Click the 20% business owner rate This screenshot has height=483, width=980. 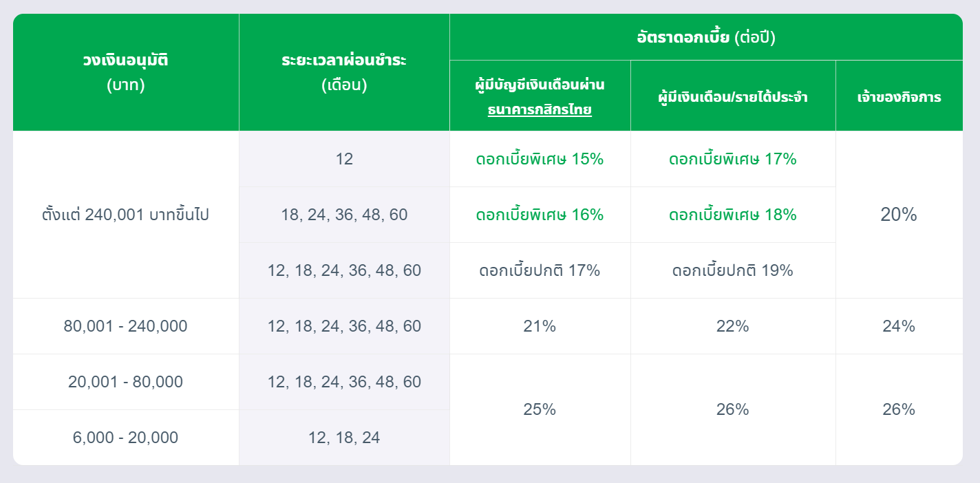click(899, 215)
